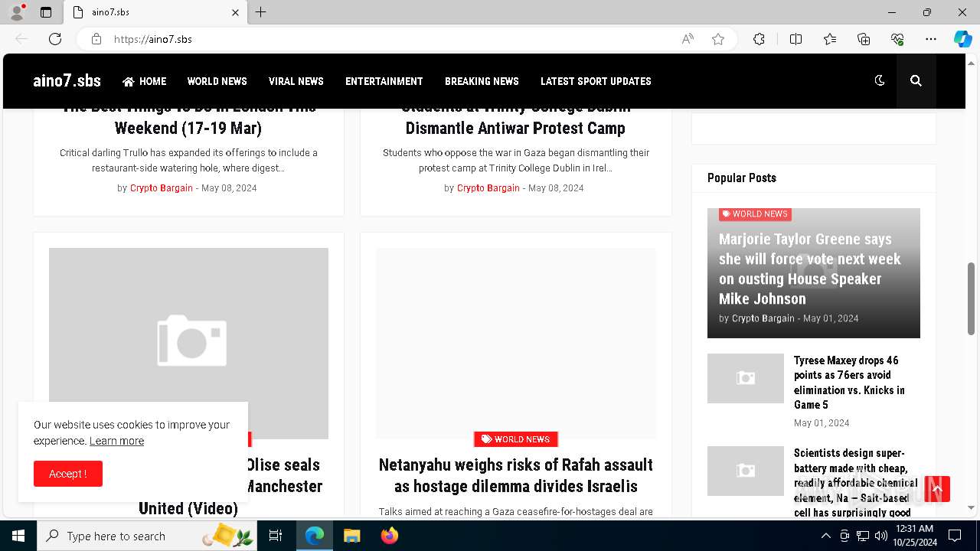This screenshot has width=980, height=551.
Task: Open Scientists design super-battery post title
Action: [855, 483]
